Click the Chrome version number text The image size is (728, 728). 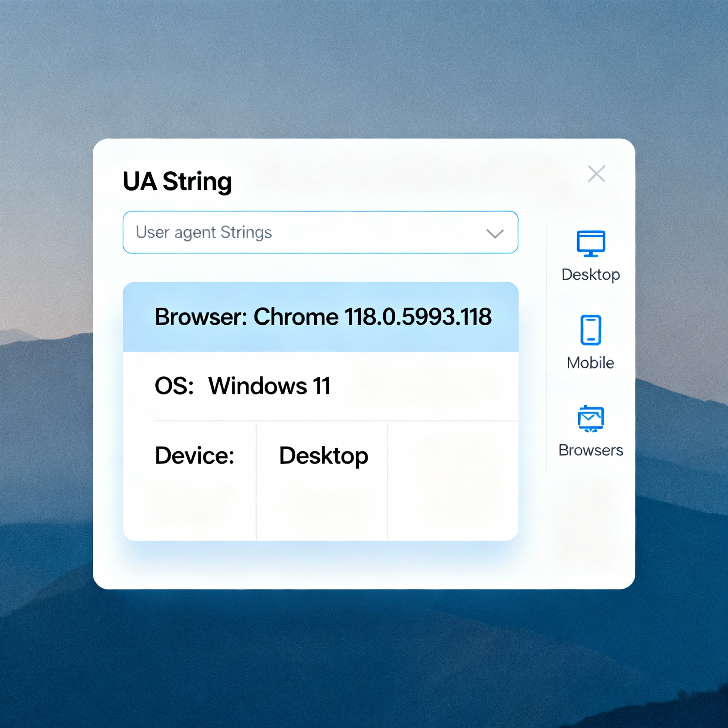(418, 316)
